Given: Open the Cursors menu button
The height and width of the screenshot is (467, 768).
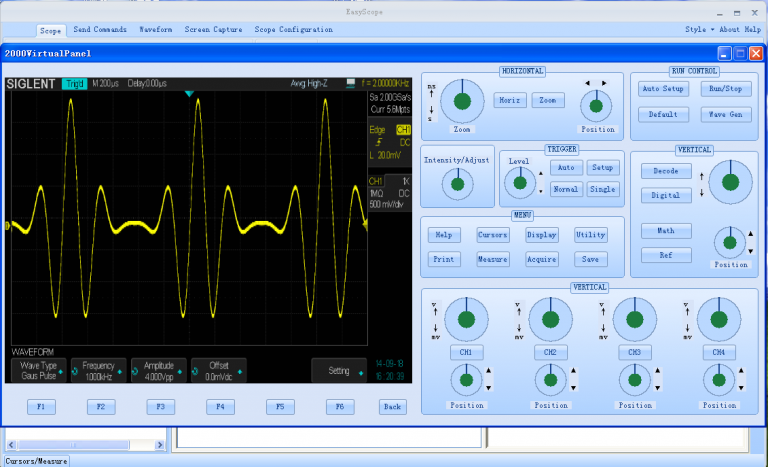Looking at the screenshot, I should [x=493, y=235].
